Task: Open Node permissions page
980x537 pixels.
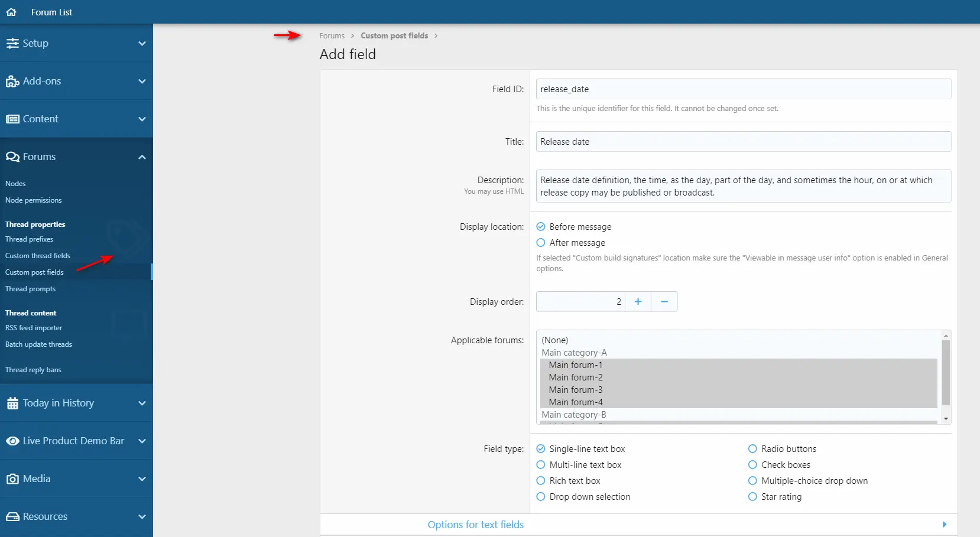Action: pos(33,200)
